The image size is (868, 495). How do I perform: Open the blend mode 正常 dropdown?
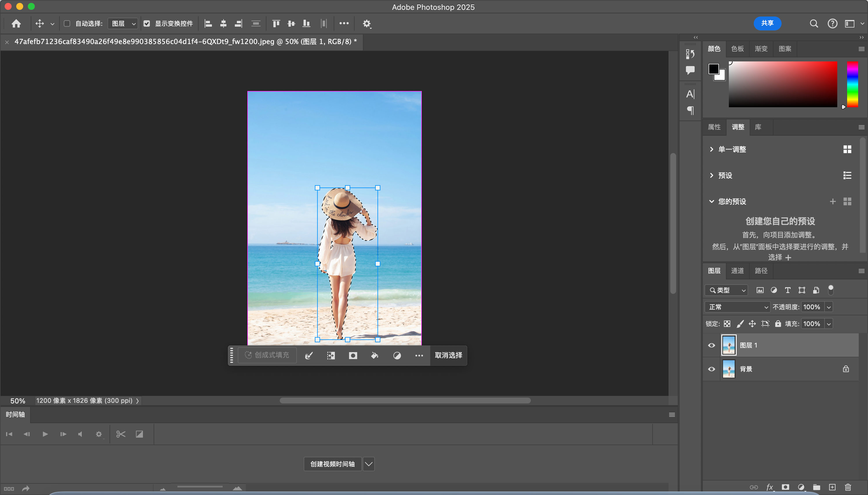(x=737, y=307)
